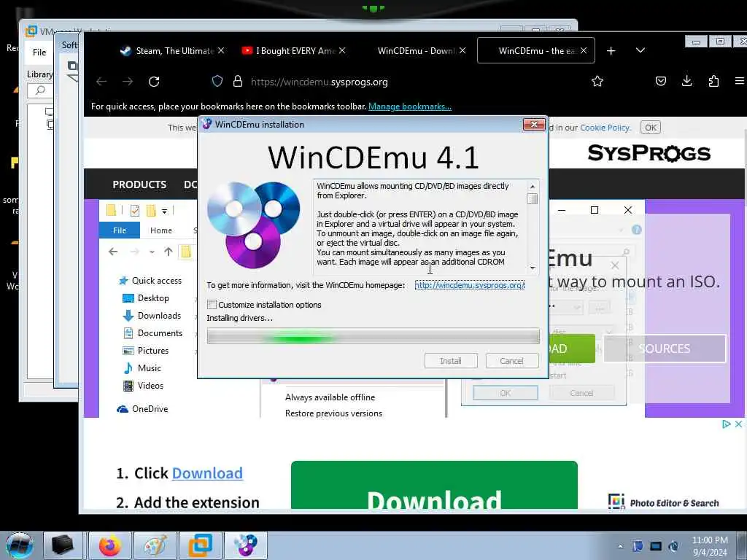747x560 pixels.
Task: Select Videos in Explorer sidebar
Action: pyautogui.click(x=144, y=386)
